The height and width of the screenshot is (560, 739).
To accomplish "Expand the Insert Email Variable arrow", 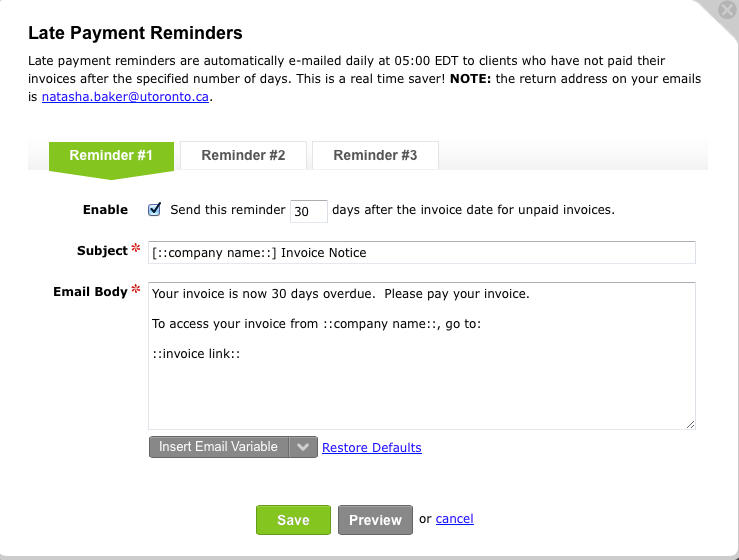I will point(303,447).
